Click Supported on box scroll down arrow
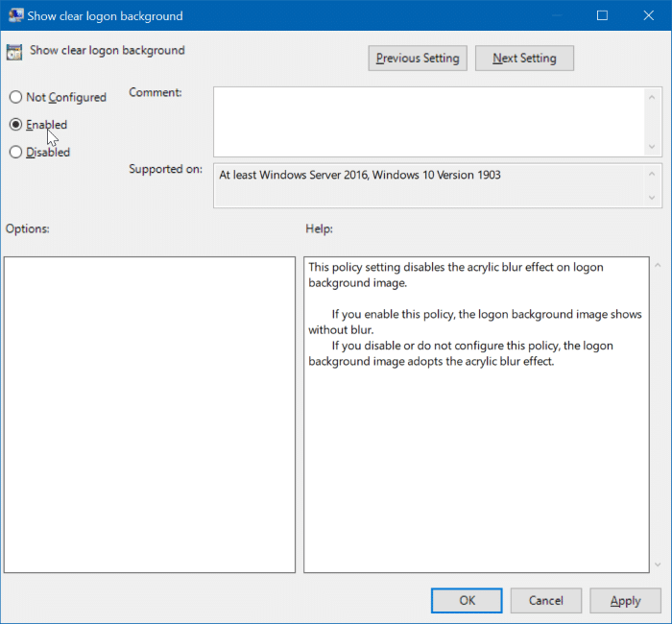This screenshot has height=624, width=672. click(x=652, y=198)
